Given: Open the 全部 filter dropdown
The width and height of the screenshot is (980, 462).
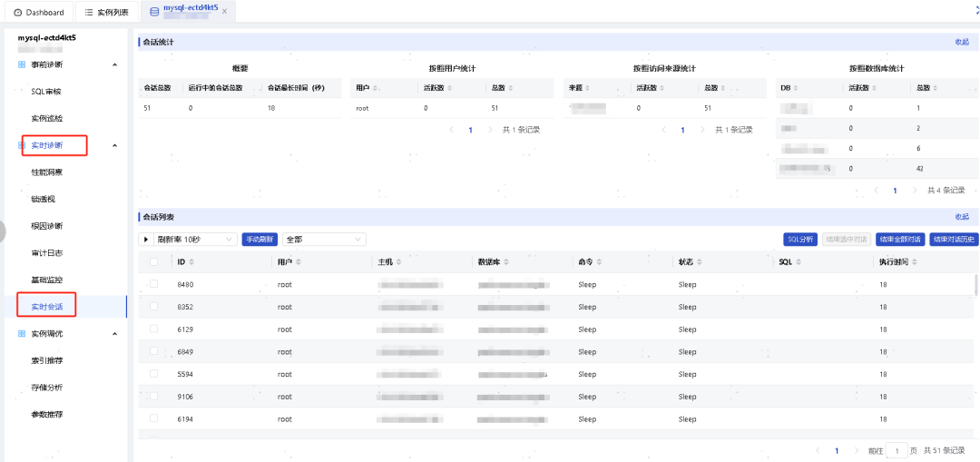Looking at the screenshot, I should point(324,240).
